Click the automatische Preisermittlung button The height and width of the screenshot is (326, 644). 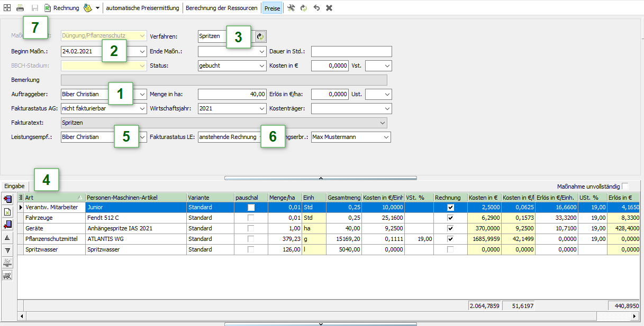click(142, 8)
